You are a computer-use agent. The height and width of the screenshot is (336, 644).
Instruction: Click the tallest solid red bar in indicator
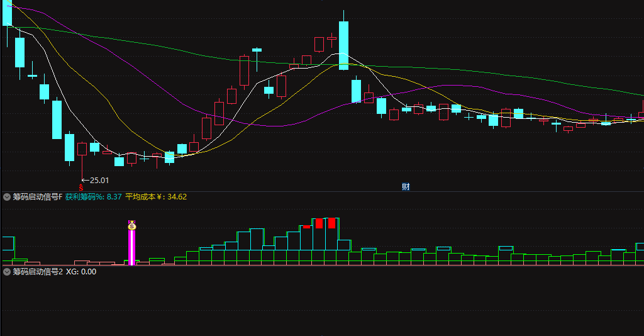click(331, 223)
